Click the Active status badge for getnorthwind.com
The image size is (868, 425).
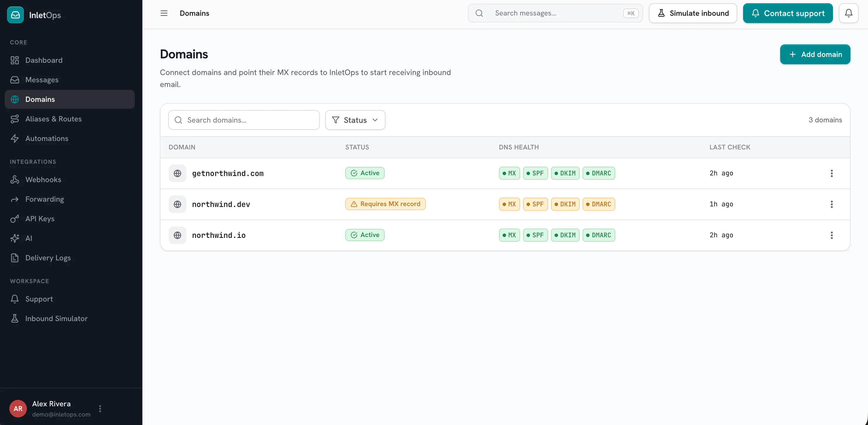click(365, 173)
